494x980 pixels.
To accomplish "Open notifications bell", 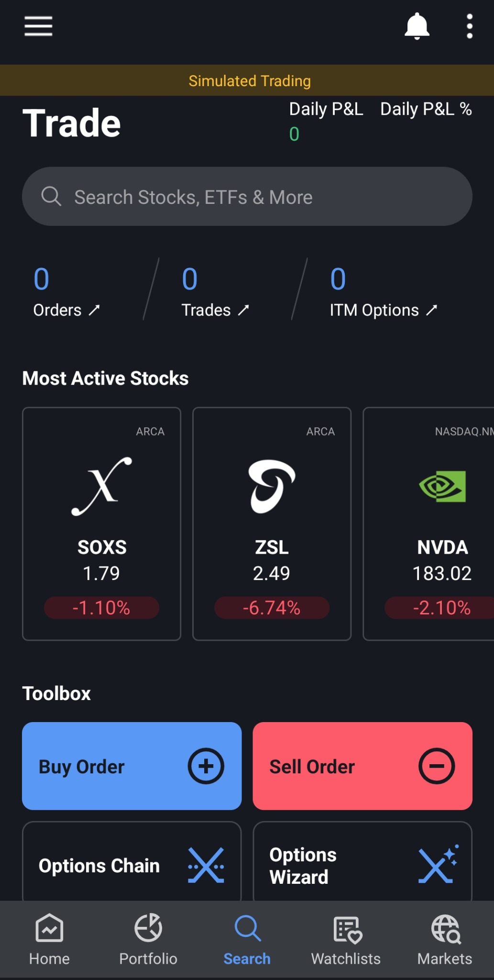I will coord(417,26).
